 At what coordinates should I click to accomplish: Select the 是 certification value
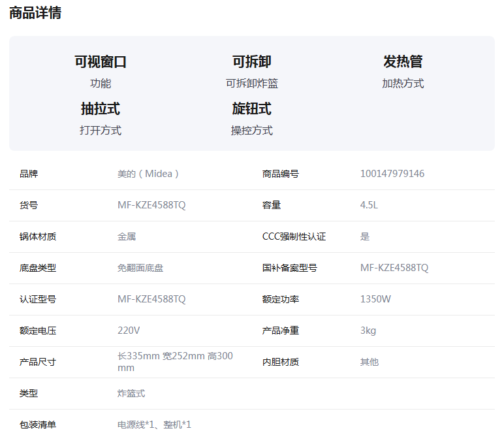click(365, 236)
